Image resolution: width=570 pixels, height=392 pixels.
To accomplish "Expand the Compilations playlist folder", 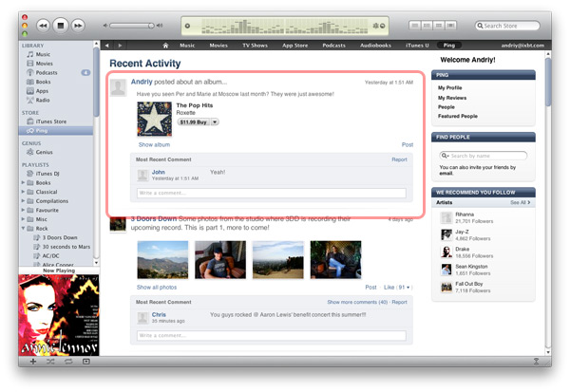I will click(23, 200).
